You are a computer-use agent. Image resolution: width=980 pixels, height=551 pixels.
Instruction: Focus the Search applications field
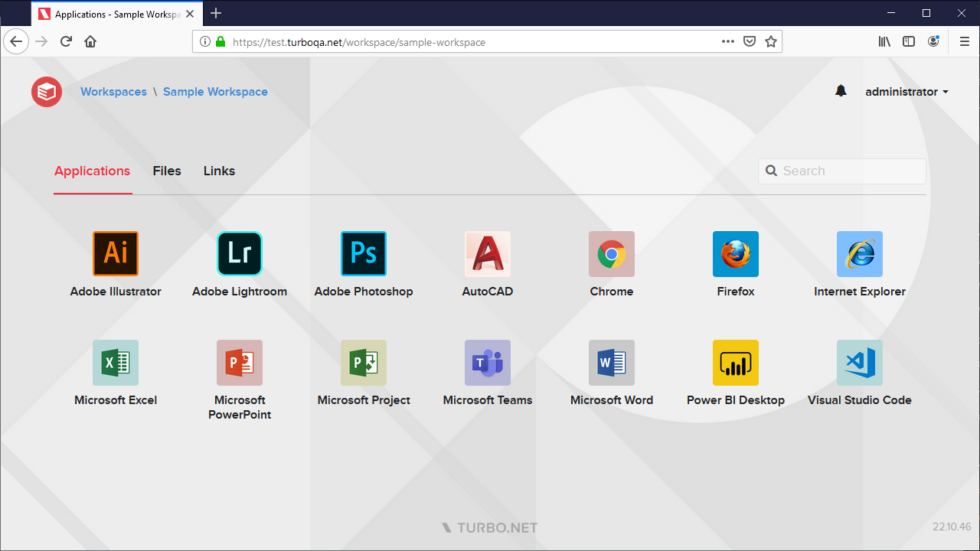pyautogui.click(x=842, y=171)
